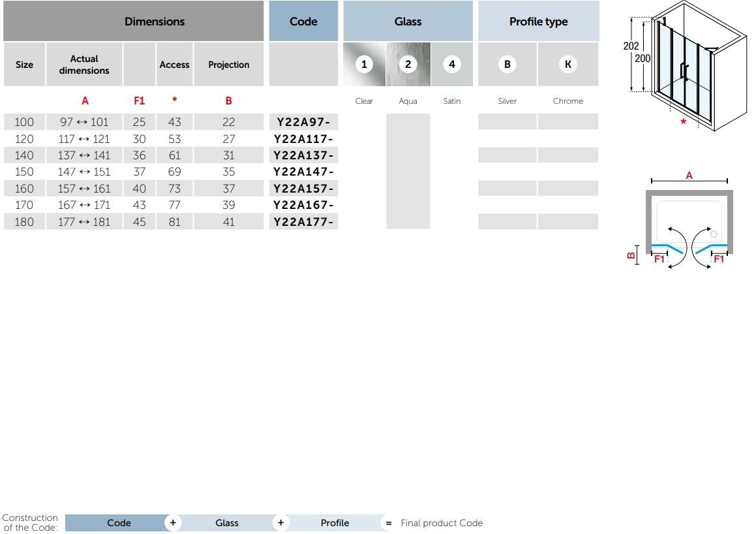The width and height of the screenshot is (756, 534).
Task: Click the second plus sign after Glass
Action: click(x=280, y=523)
